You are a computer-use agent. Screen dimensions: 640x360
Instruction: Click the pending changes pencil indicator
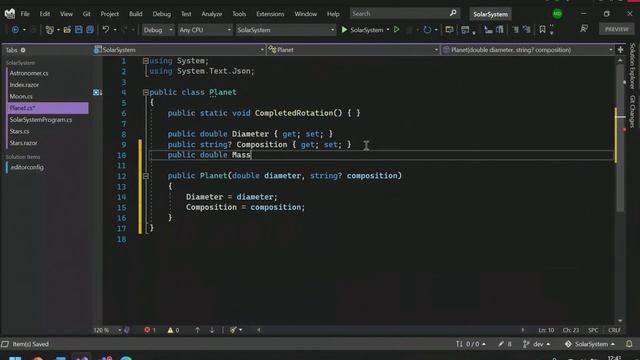tap(505, 344)
